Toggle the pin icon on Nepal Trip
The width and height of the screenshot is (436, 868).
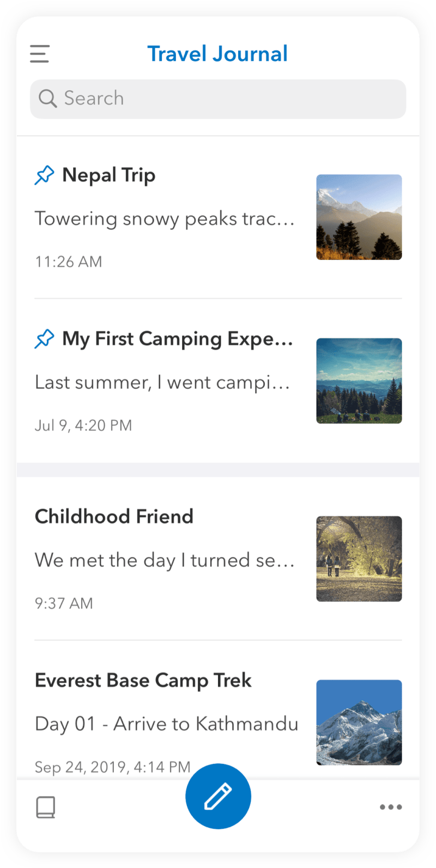(x=45, y=175)
